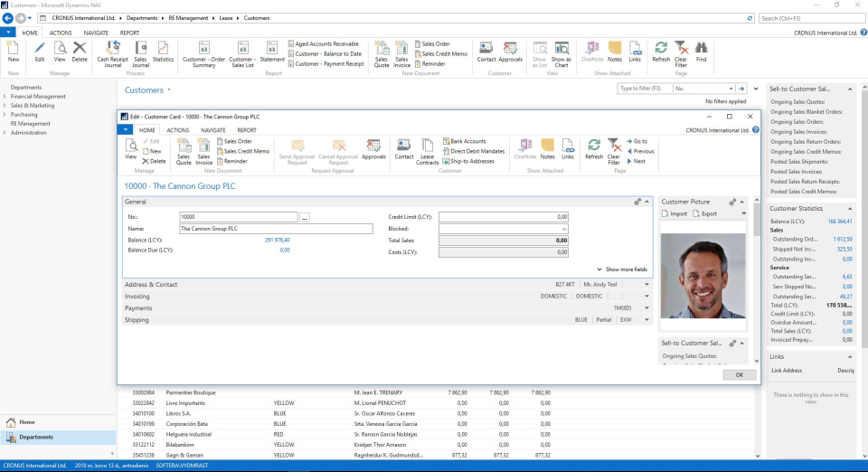The image size is (868, 472).
Task: Create Sales Quote from Customer Card ribbon
Action: point(184,152)
